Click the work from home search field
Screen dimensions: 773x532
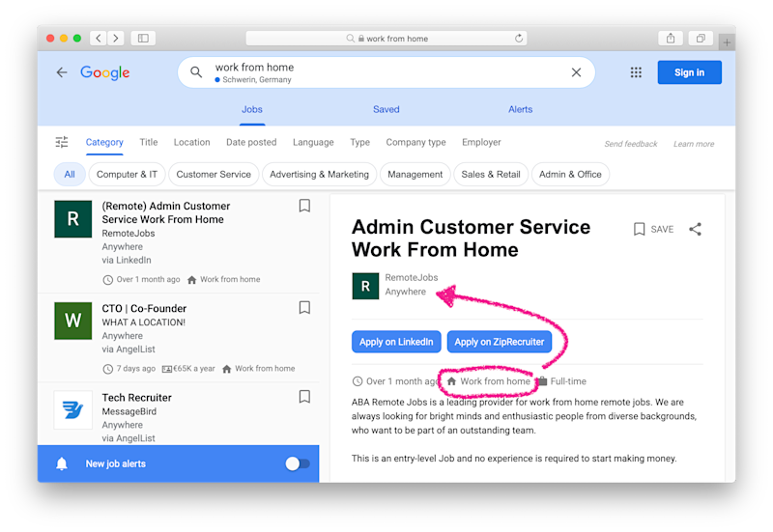[386, 72]
